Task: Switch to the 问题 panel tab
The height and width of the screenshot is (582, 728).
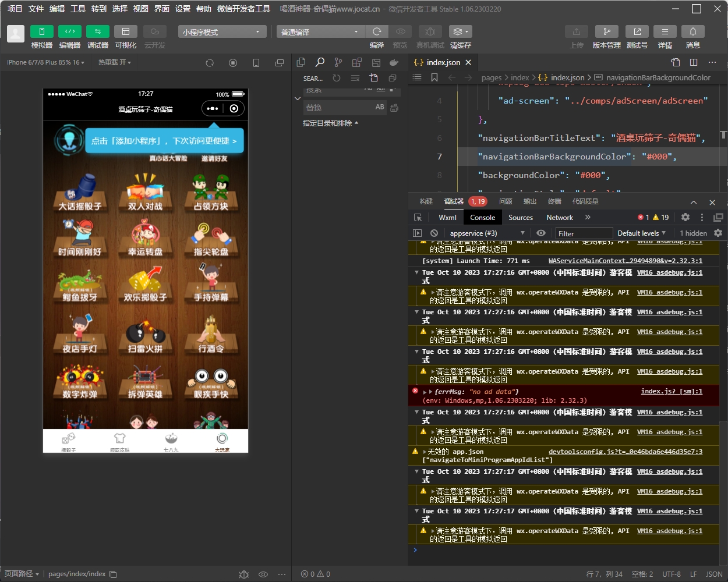Action: click(x=506, y=201)
